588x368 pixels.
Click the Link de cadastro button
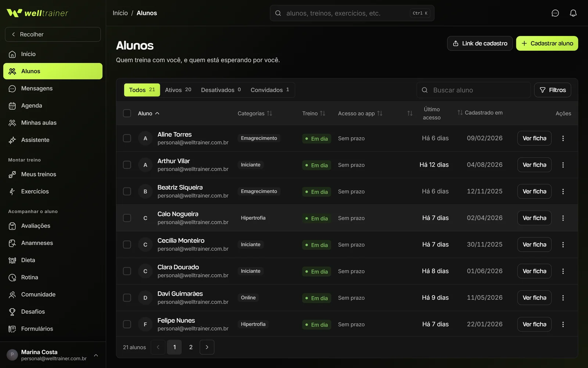tap(480, 43)
